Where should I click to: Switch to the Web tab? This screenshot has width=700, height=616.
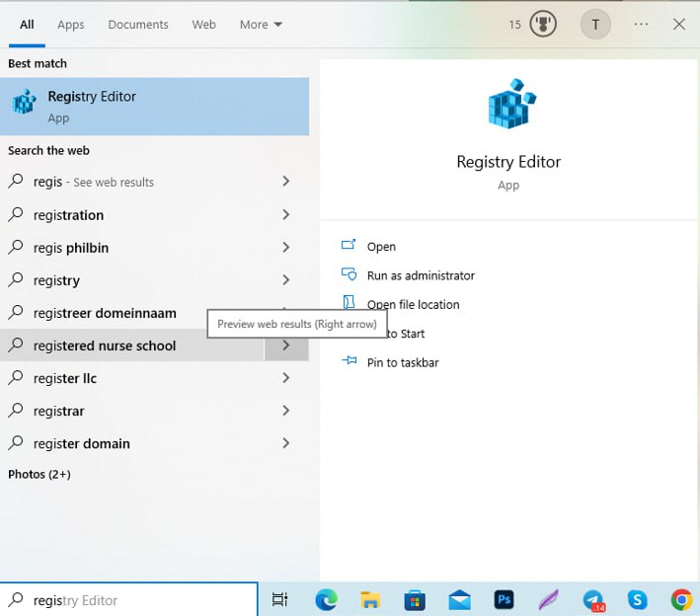(x=204, y=25)
